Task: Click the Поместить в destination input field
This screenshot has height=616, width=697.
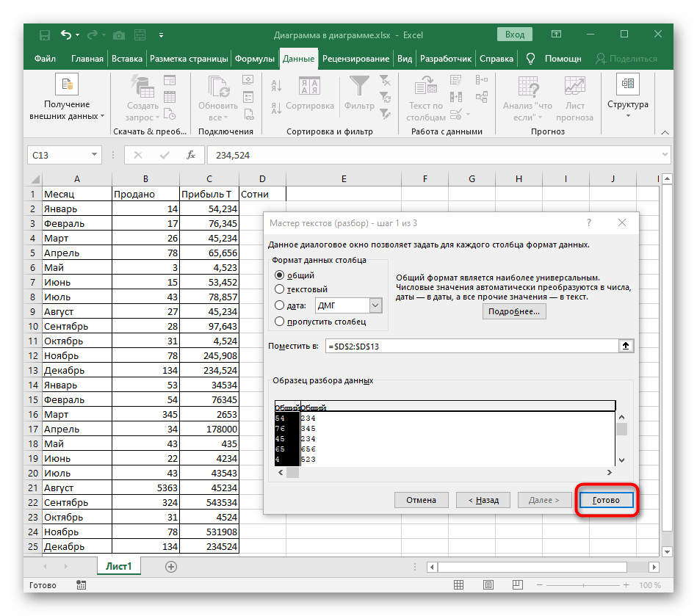Action: pos(470,345)
